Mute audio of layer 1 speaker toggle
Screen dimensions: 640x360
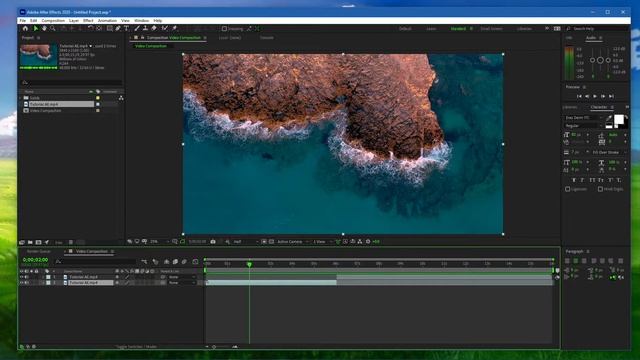click(x=27, y=277)
